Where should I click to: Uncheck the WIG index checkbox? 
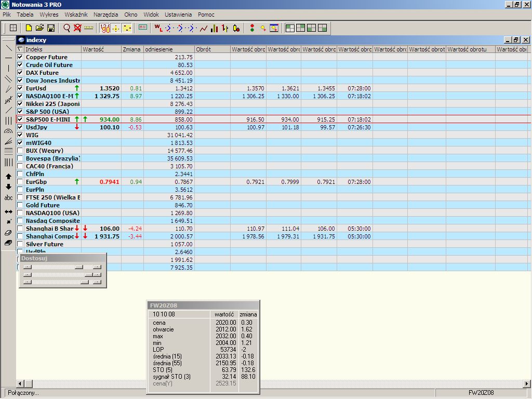[x=20, y=135]
